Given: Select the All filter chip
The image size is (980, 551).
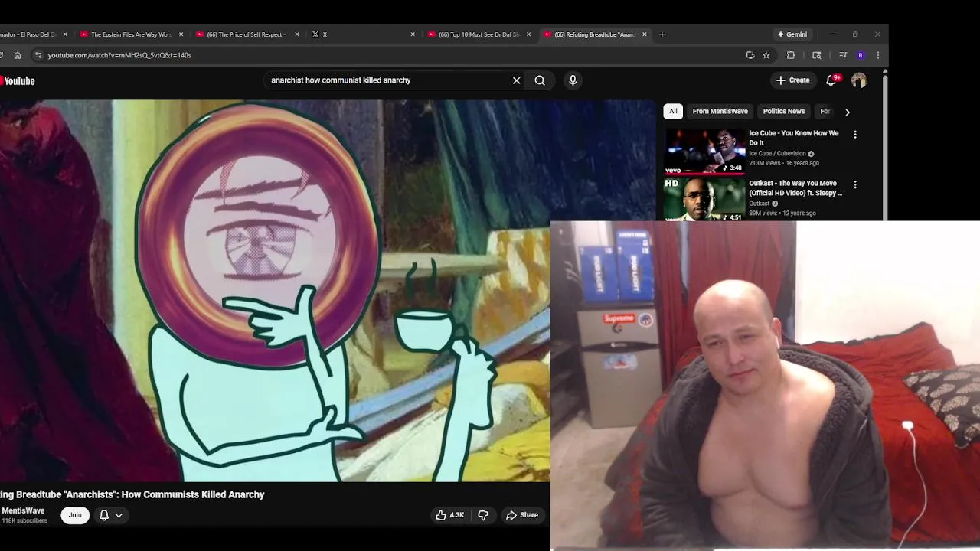Looking at the screenshot, I should 673,111.
